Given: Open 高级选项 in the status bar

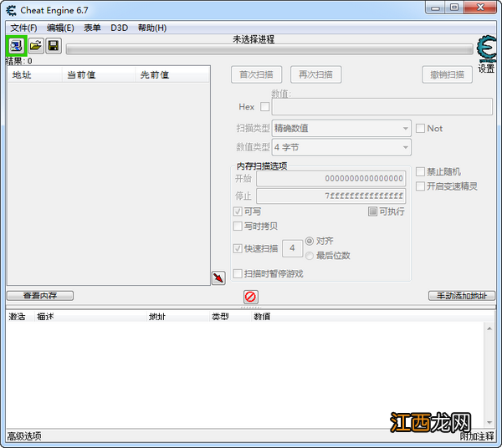Looking at the screenshot, I should pyautogui.click(x=24, y=436).
